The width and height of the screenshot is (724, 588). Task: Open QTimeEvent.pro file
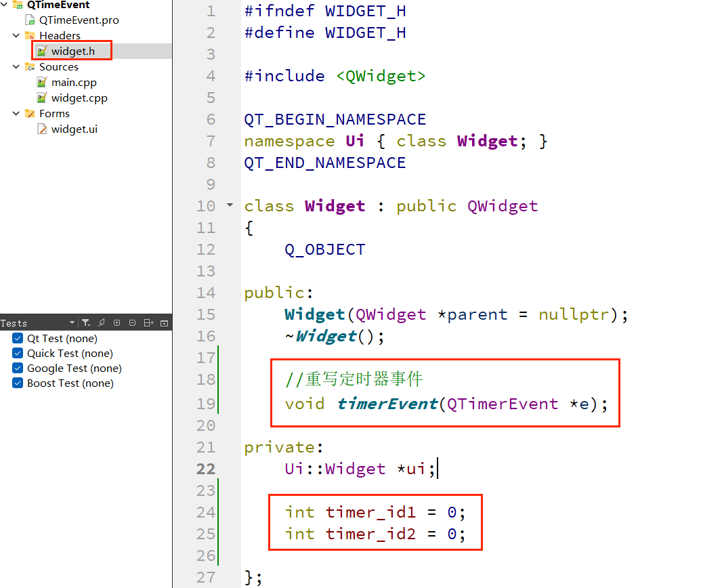79,20
